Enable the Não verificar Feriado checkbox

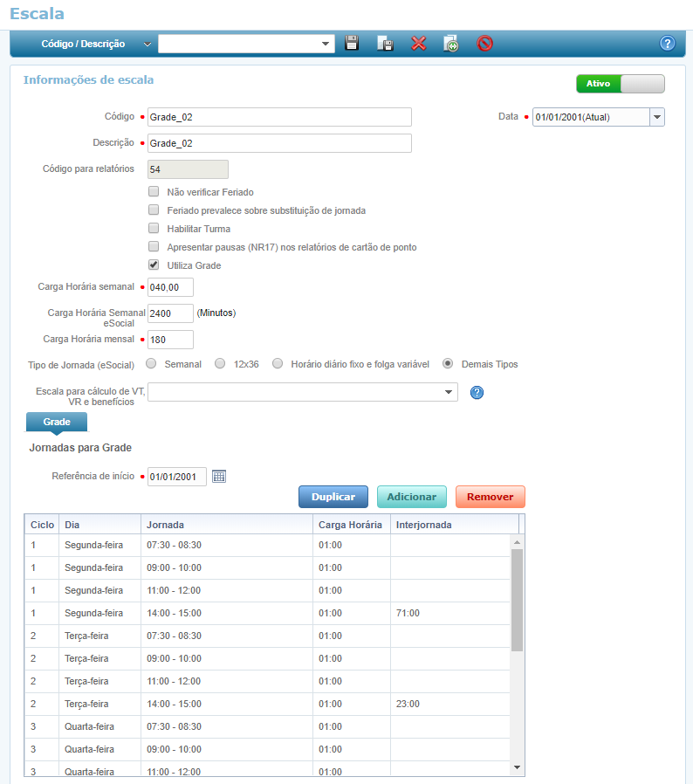click(154, 192)
